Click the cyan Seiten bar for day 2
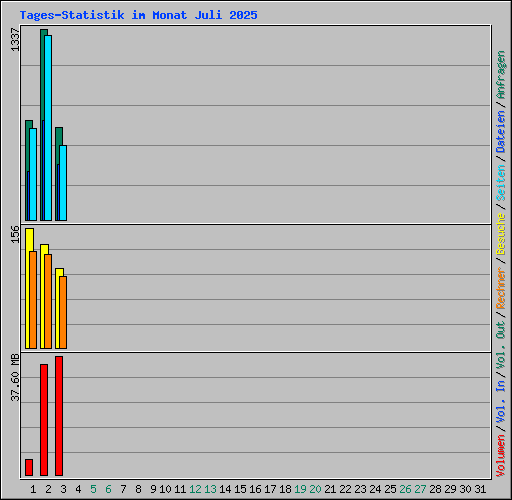512x500 pixels. click(x=48, y=128)
